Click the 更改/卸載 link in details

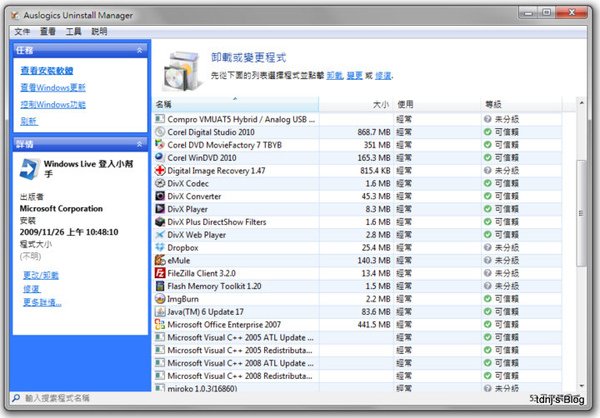pos(41,275)
